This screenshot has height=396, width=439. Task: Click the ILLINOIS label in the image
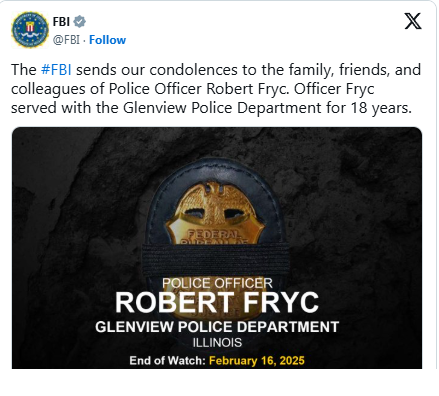(217, 343)
